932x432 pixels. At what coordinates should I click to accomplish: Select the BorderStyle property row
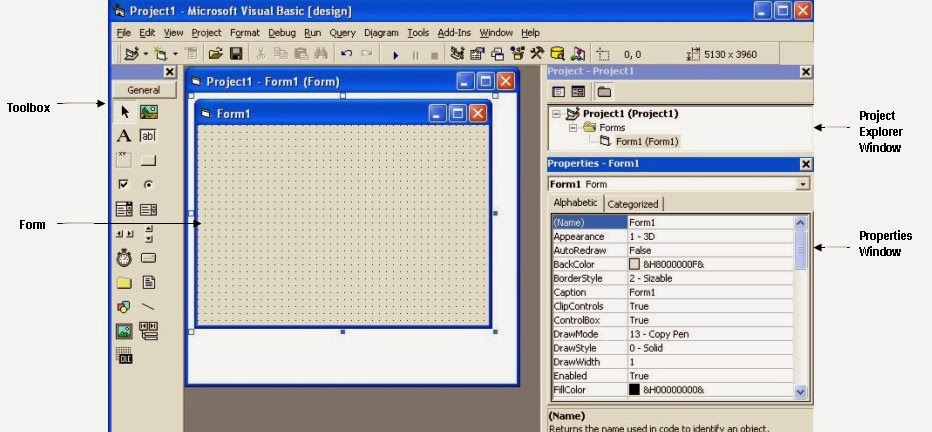672,278
